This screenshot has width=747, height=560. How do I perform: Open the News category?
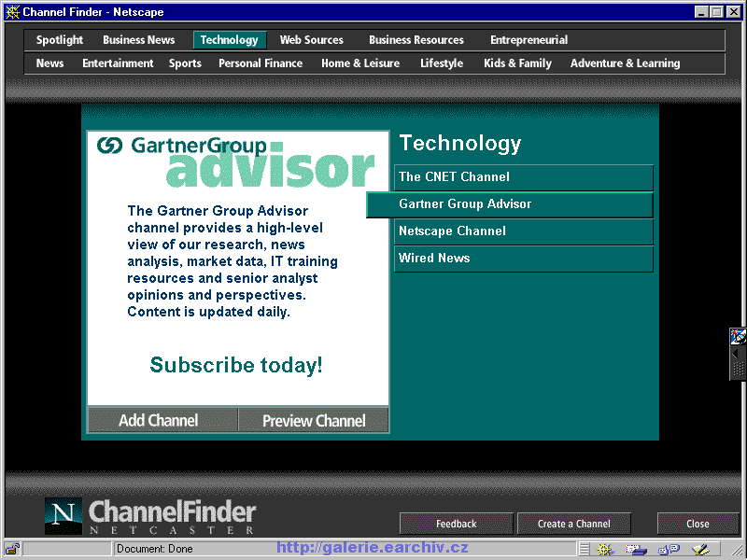[50, 63]
